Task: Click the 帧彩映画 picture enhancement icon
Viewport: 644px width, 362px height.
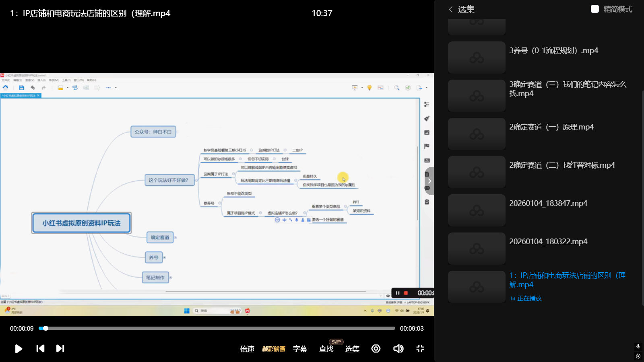Action: coord(274,349)
